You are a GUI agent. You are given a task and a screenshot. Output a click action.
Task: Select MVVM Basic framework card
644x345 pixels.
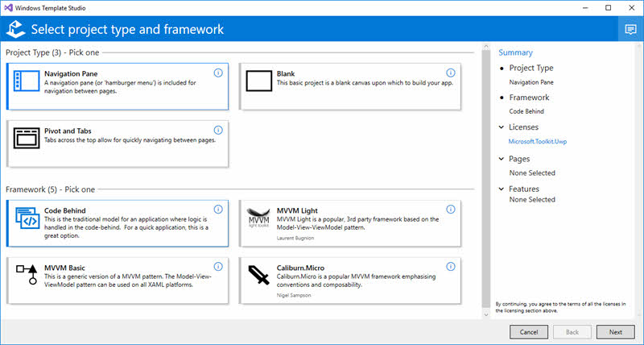(118, 281)
